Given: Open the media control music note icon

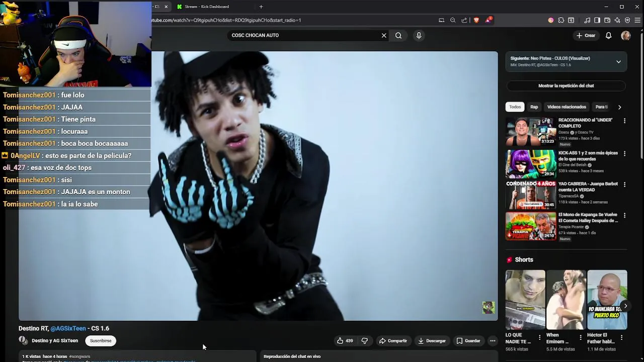Looking at the screenshot, I should tap(587, 20).
